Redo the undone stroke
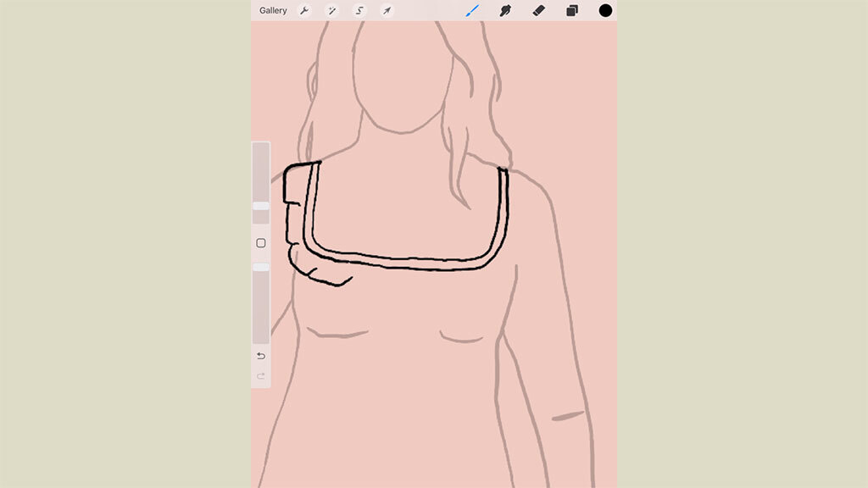The width and height of the screenshot is (868, 488). [261, 376]
